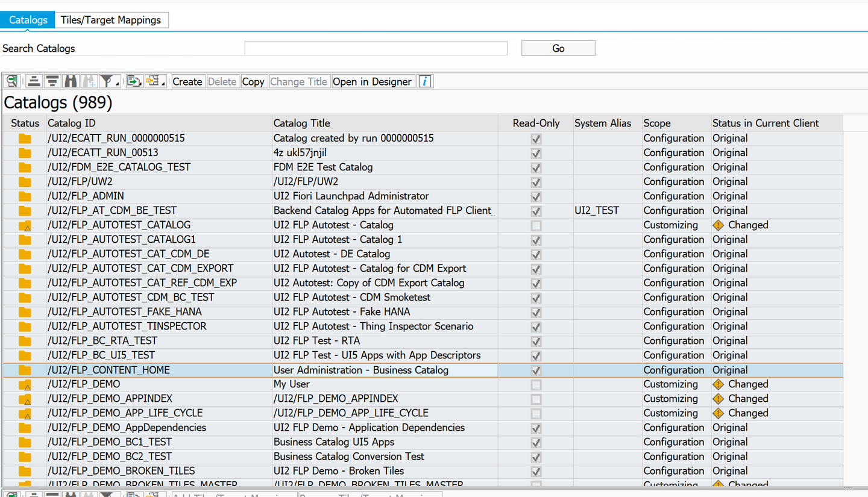868x497 pixels.
Task: Switch to the Tiles/Target Mappings tab
Action: pos(111,20)
